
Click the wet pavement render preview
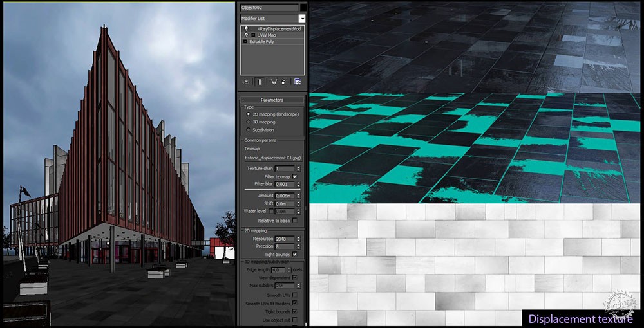tap(475, 102)
